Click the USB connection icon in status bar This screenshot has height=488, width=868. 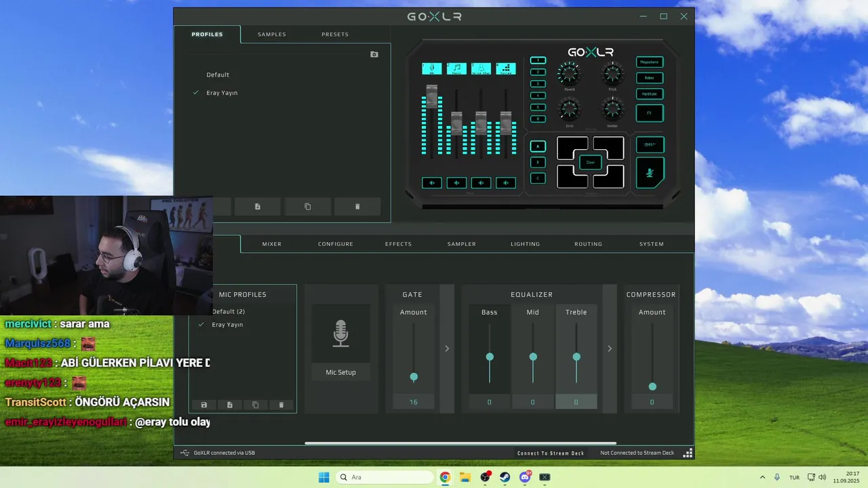point(184,453)
